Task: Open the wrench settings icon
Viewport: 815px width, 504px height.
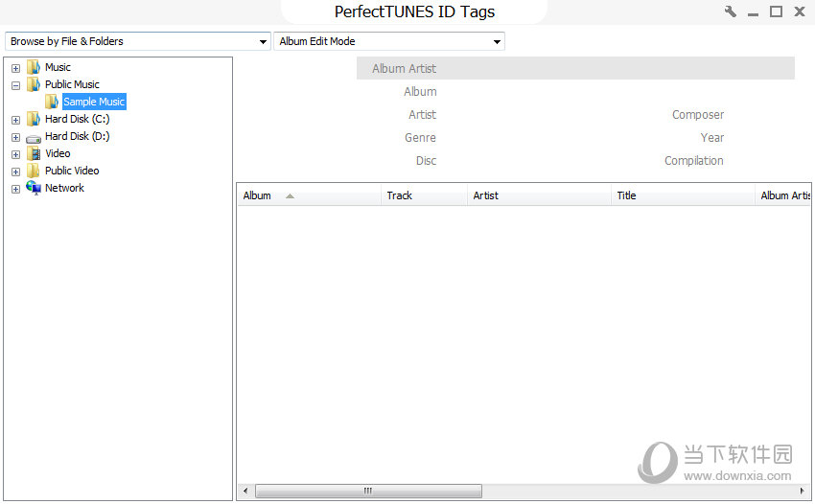Action: [731, 11]
